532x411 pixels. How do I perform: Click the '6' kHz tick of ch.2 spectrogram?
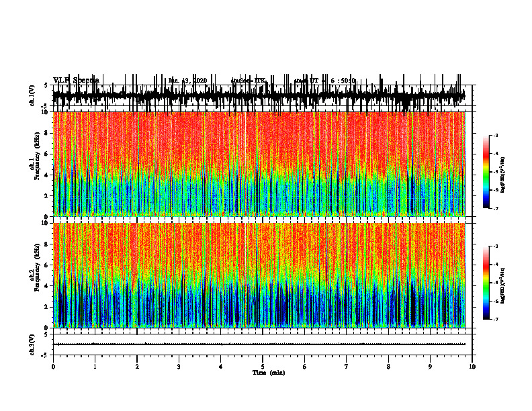(46, 265)
